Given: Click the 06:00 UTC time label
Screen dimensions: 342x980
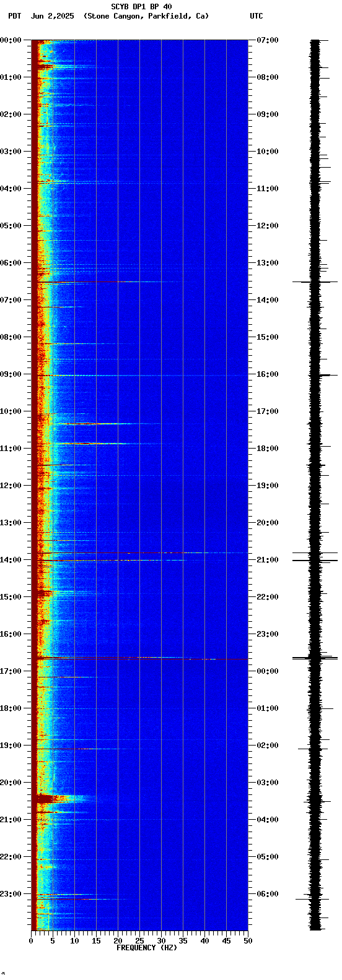Looking at the screenshot, I should click(268, 894).
